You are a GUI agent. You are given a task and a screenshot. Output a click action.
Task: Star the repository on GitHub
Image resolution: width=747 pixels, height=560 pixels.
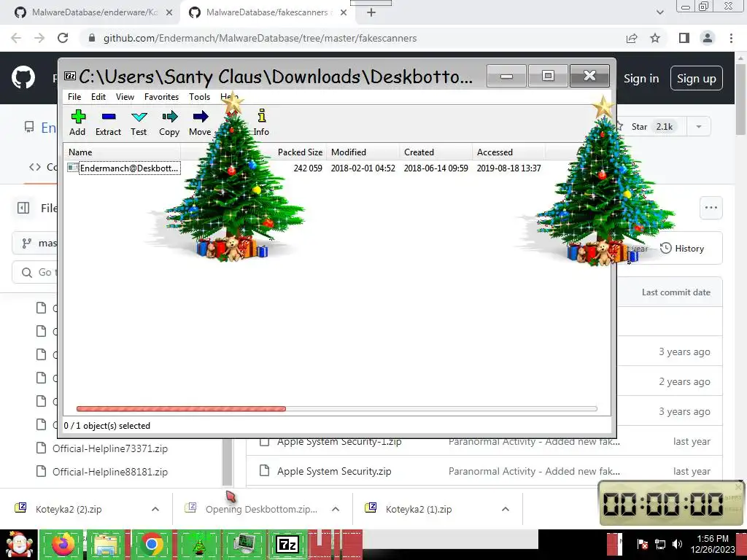click(x=645, y=127)
